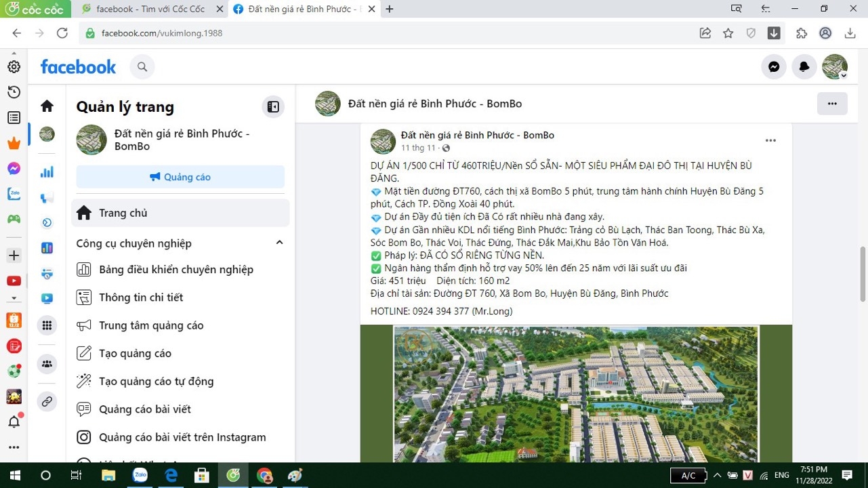This screenshot has height=488, width=868.
Task: Collapse the Công cụ chuyên nghiệp section
Action: click(x=279, y=243)
